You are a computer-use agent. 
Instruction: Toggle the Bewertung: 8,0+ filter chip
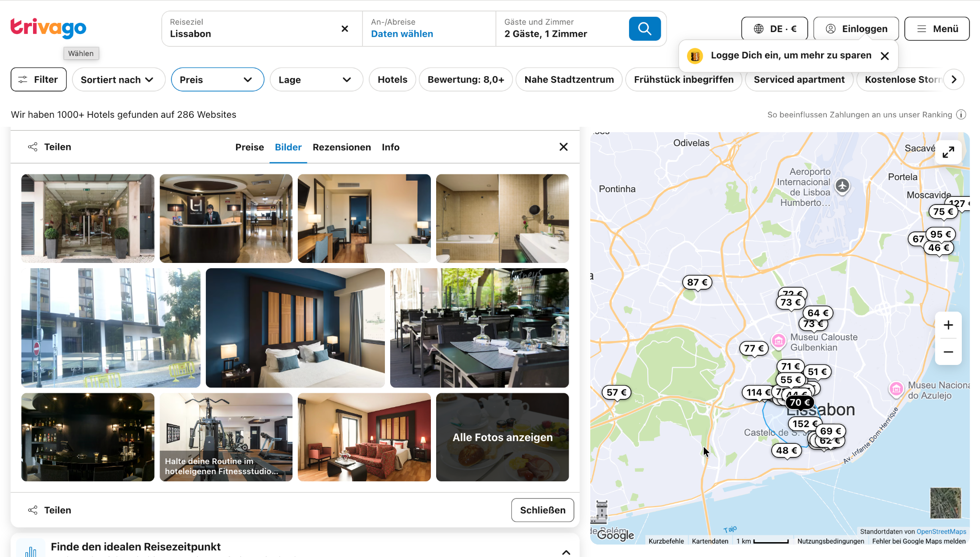click(x=466, y=80)
